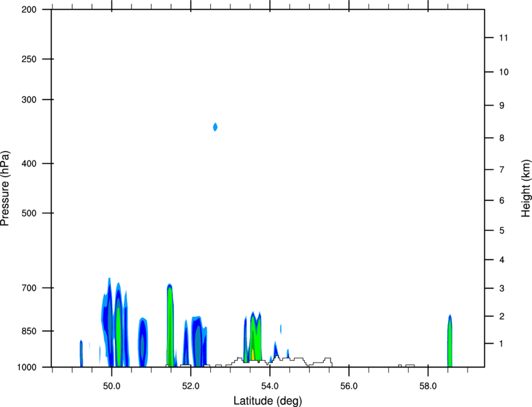Click the green column near latitude 58.5
Image resolution: width=532 pixels, height=407 pixels.
[449, 341]
